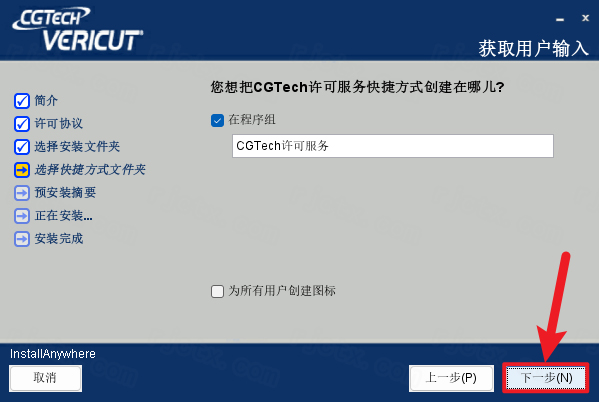Click the yellow arrow icon beside 选择快捷方式文件夹
This screenshot has width=599, height=402.
[22, 170]
